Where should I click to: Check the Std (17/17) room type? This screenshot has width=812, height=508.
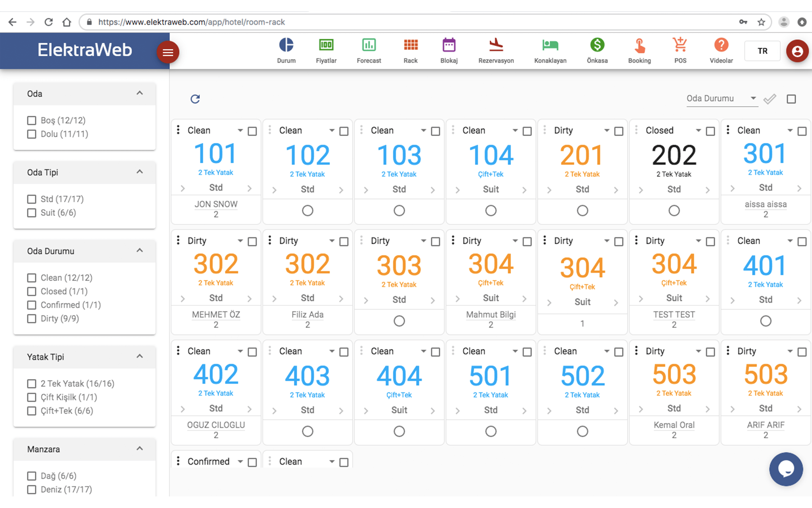click(x=32, y=199)
